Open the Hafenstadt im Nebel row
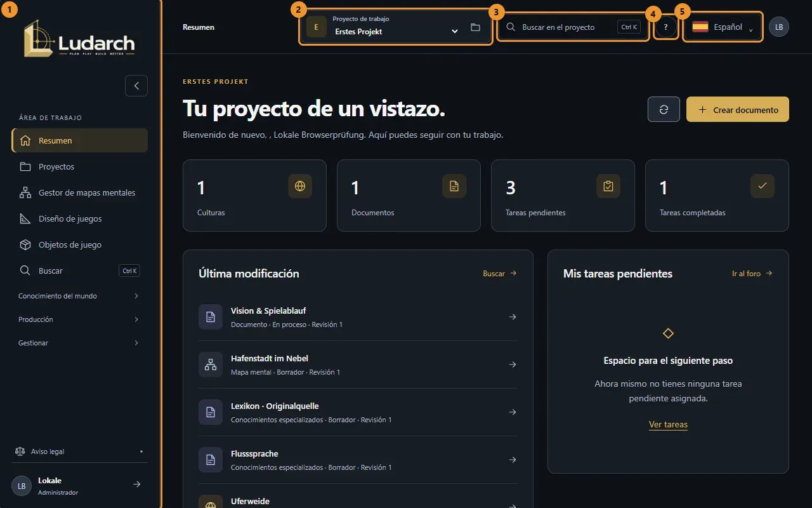Viewport: 812px width, 508px height. tap(358, 364)
